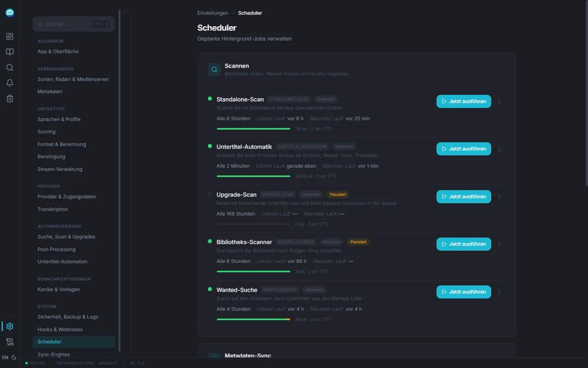Open more options for Bibliotheks-Scanner

[x=499, y=244]
